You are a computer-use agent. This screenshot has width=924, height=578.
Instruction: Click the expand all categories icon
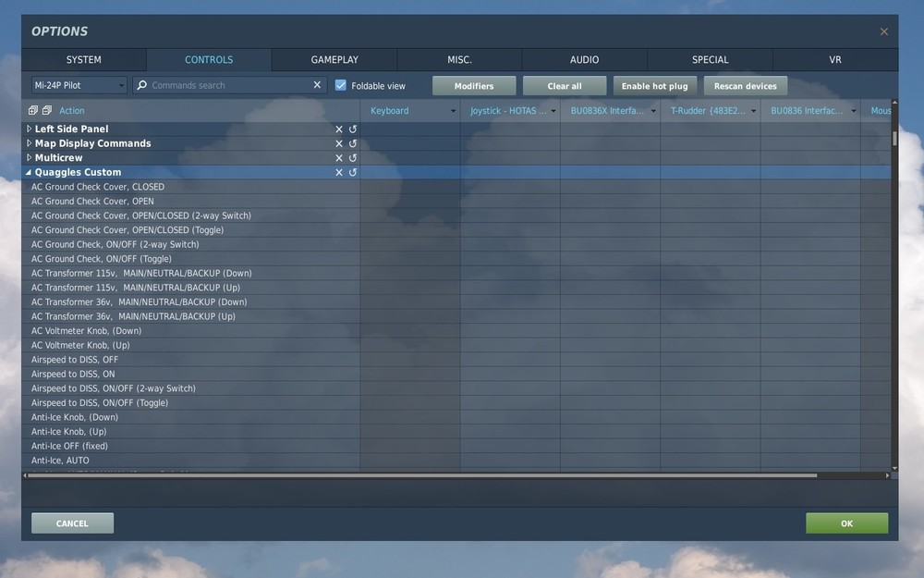pyautogui.click(x=33, y=110)
